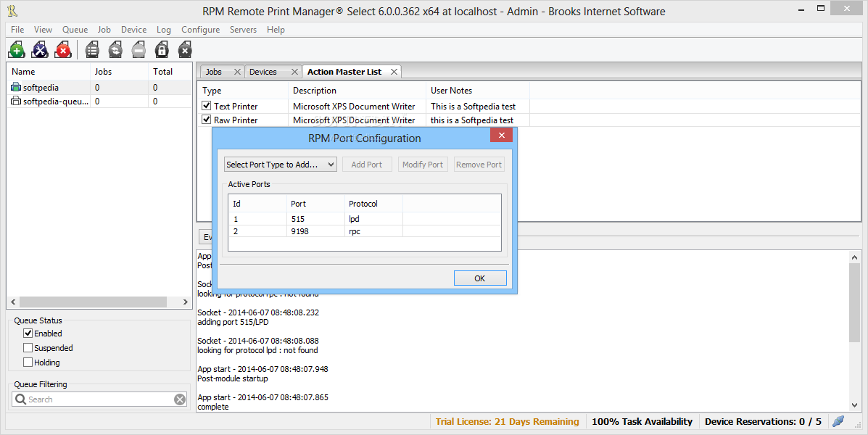Click the magnifier icon in Search field

pyautogui.click(x=20, y=399)
